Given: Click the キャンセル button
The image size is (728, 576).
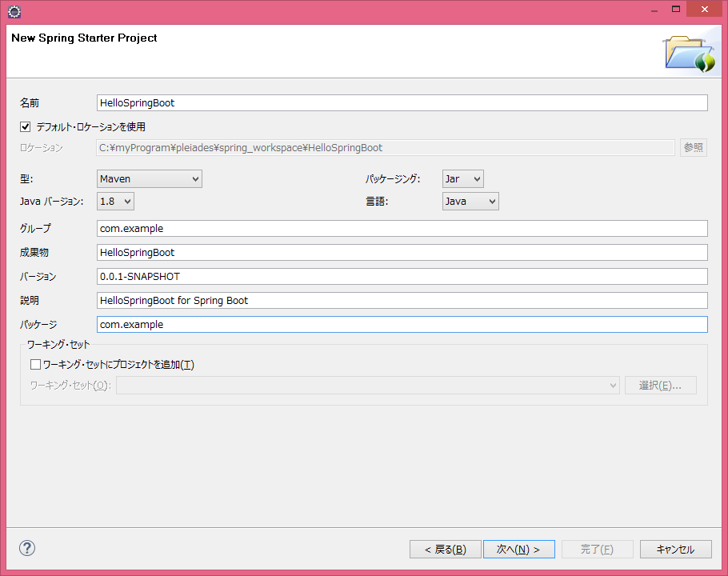Looking at the screenshot, I should [x=675, y=549].
